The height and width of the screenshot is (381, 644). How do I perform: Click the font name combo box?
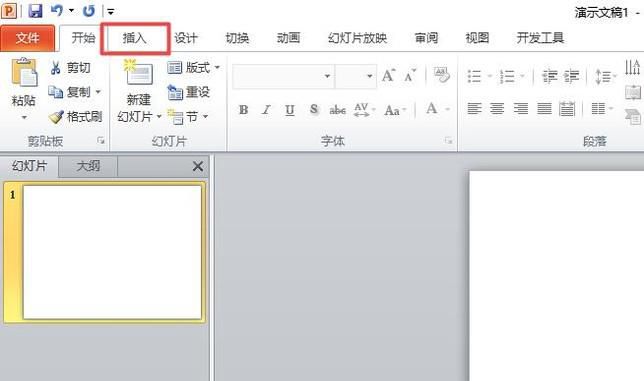click(x=283, y=76)
